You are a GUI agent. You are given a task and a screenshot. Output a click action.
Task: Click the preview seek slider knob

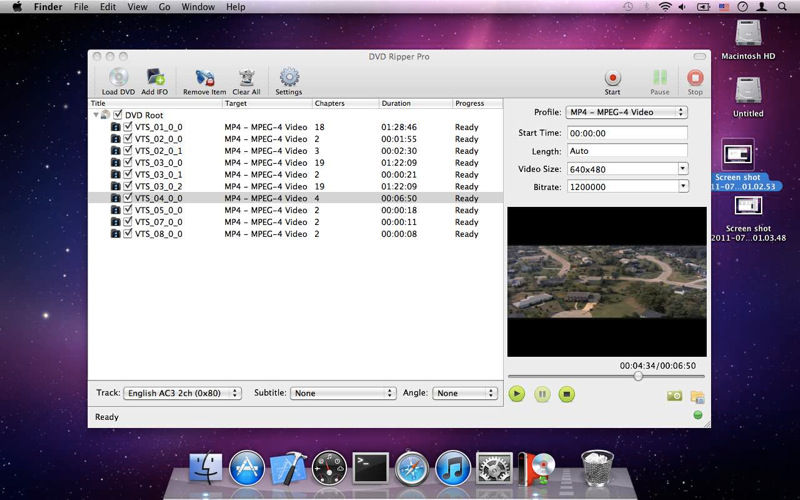(x=638, y=376)
